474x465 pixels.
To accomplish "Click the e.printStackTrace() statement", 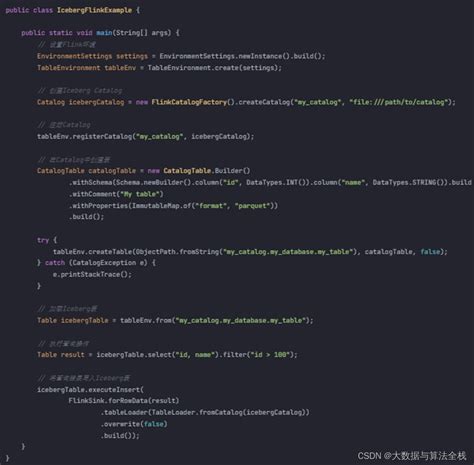I will [x=92, y=274].
